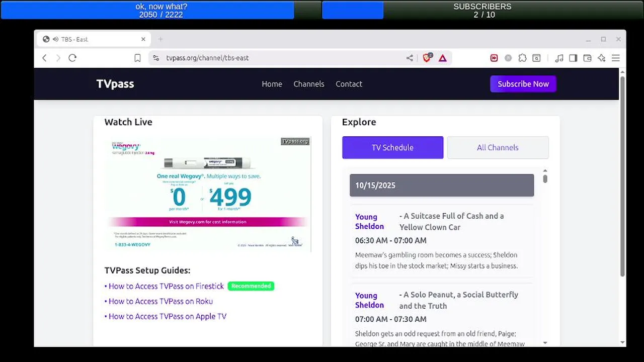This screenshot has height=362, width=644.
Task: Click the gray circular extension icon
Action: click(508, 58)
